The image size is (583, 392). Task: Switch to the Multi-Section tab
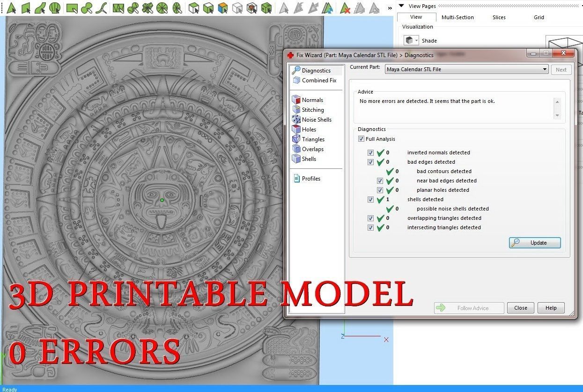[x=458, y=17]
